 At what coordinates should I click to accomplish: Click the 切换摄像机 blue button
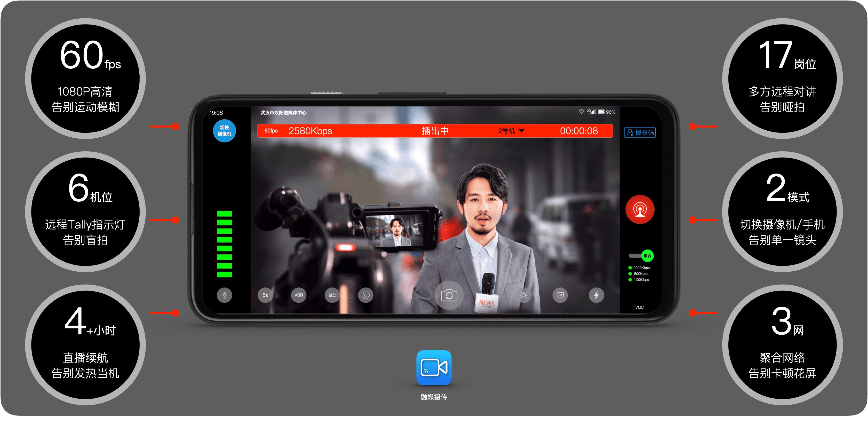pos(224,131)
